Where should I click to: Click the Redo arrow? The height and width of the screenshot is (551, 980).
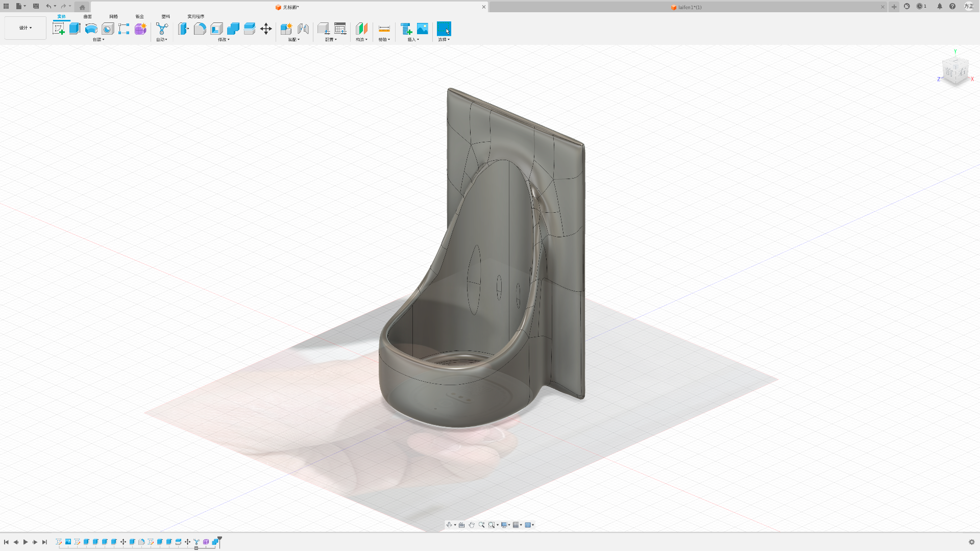[x=63, y=7]
